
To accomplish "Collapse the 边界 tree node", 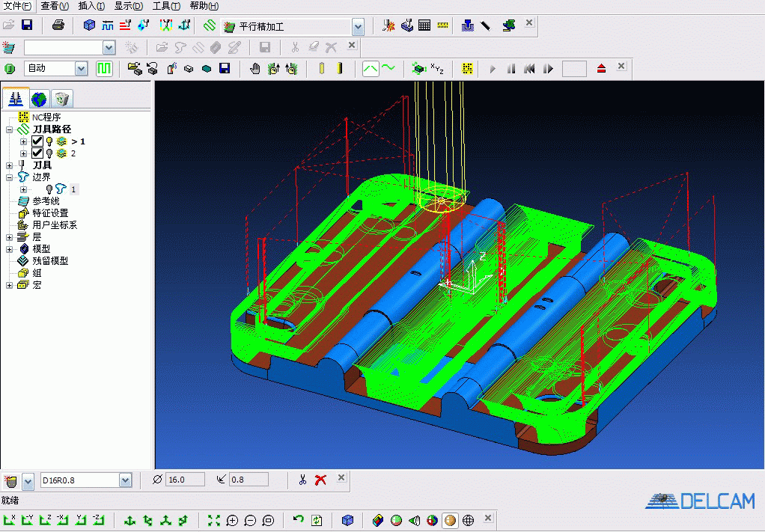I will click(9, 177).
